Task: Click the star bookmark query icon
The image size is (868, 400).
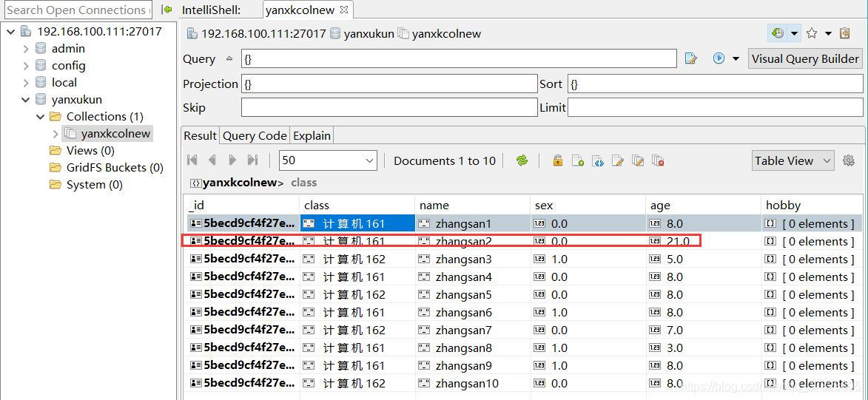Action: click(812, 33)
